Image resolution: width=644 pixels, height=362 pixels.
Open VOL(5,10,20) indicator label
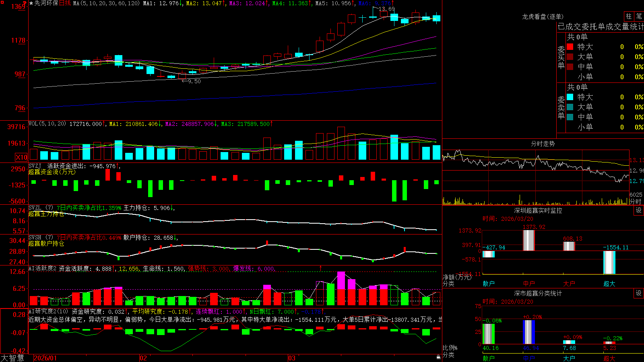pos(47,124)
